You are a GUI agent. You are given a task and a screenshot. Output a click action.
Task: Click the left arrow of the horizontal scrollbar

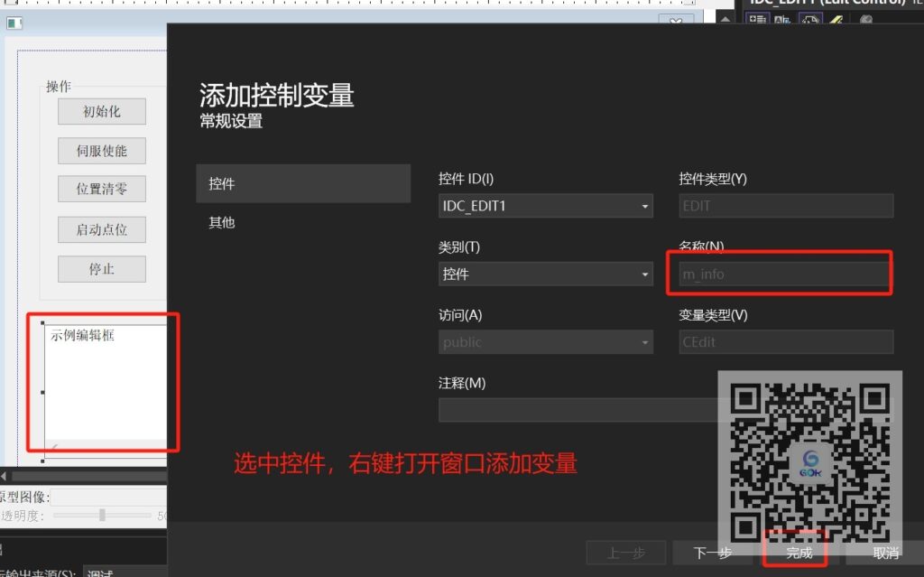[5, 476]
